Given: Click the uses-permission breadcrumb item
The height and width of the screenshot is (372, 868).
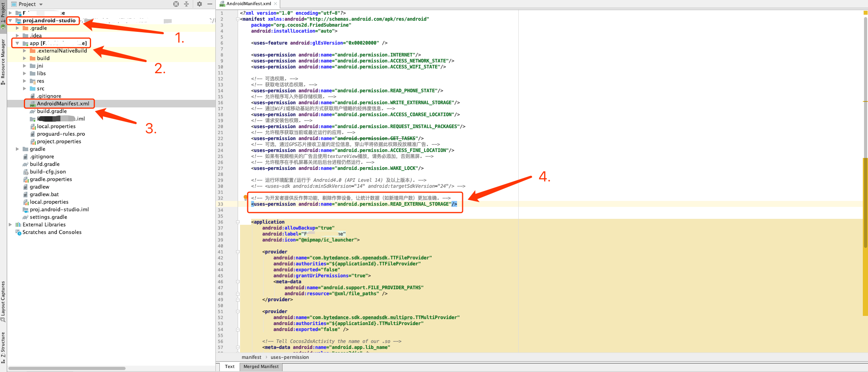Looking at the screenshot, I should click(x=290, y=357).
